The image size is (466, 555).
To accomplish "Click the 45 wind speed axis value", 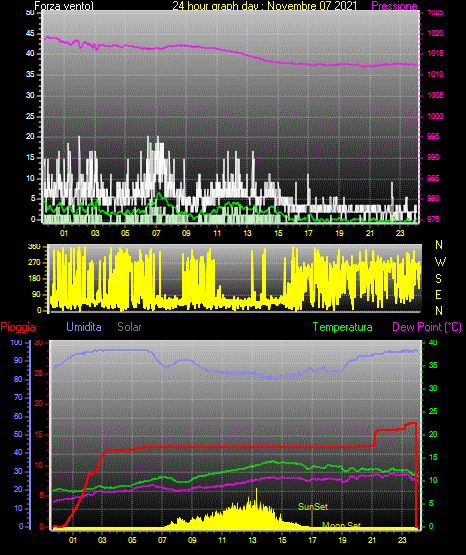I will tap(30, 34).
